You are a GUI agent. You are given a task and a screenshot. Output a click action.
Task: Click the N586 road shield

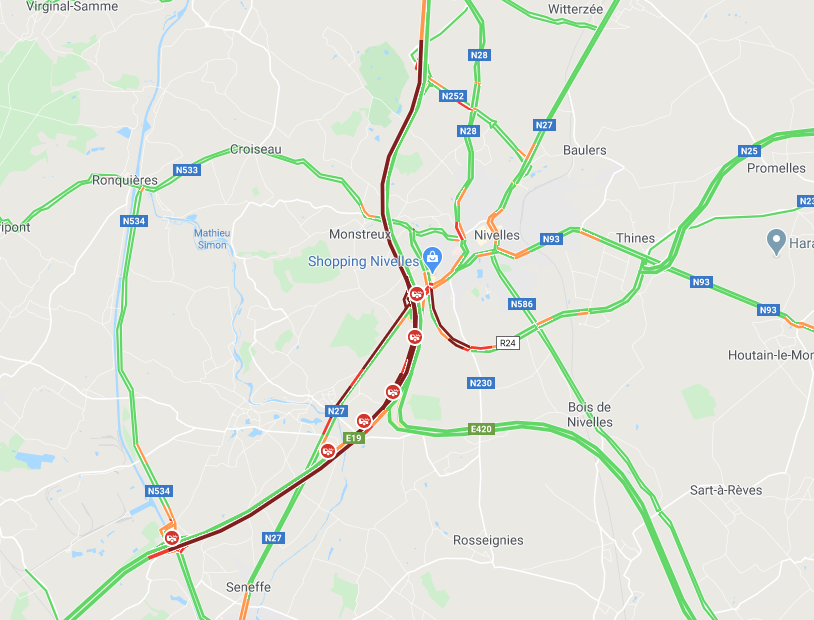(522, 304)
